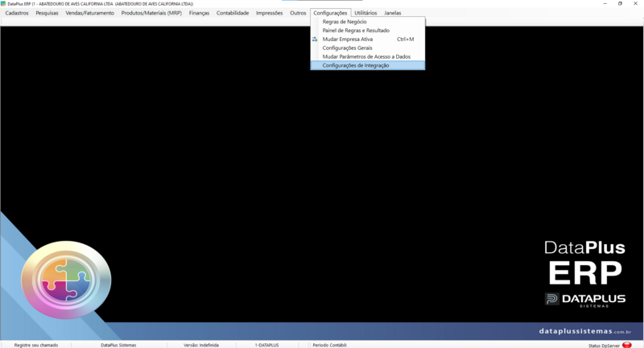Open the Contabilidade menu
This screenshot has width=644, height=348.
(x=233, y=13)
